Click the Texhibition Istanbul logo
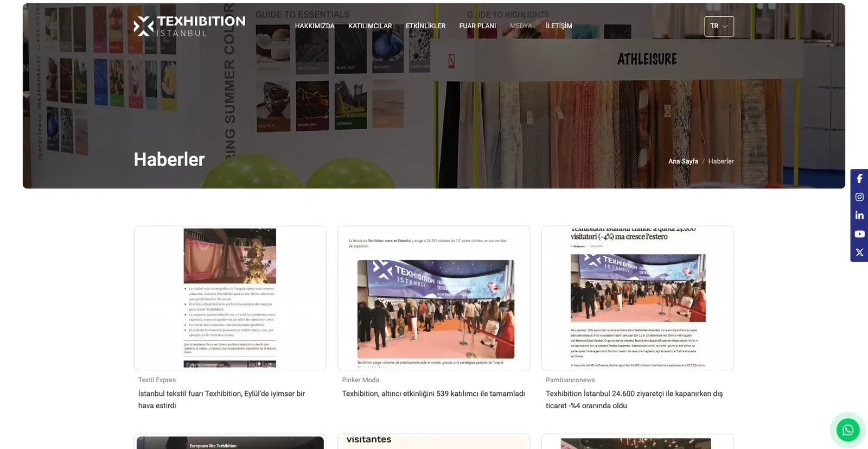This screenshot has height=449, width=868. click(x=189, y=26)
